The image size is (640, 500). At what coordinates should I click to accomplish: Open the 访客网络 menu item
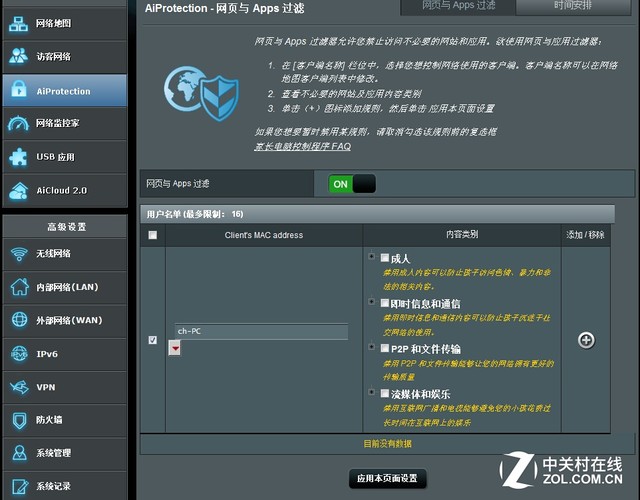[65, 57]
